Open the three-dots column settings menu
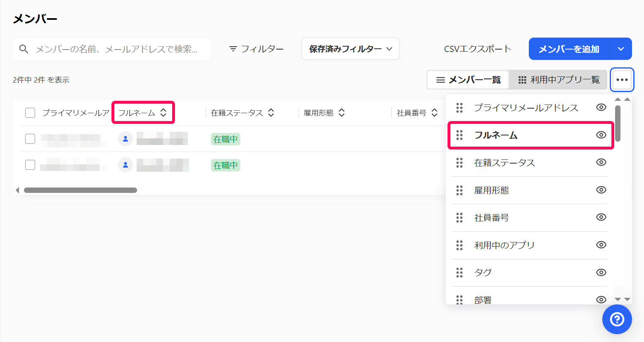Screen dimensions: 644x342 tap(622, 80)
